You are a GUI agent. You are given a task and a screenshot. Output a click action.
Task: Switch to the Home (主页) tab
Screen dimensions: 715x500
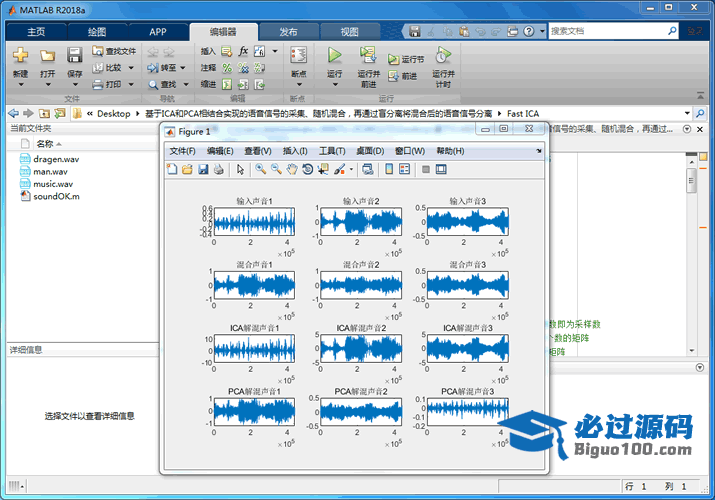(x=36, y=32)
